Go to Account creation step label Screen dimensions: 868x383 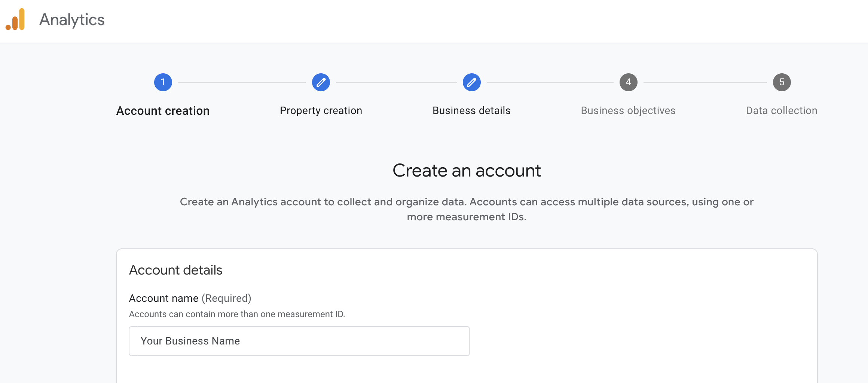163,111
